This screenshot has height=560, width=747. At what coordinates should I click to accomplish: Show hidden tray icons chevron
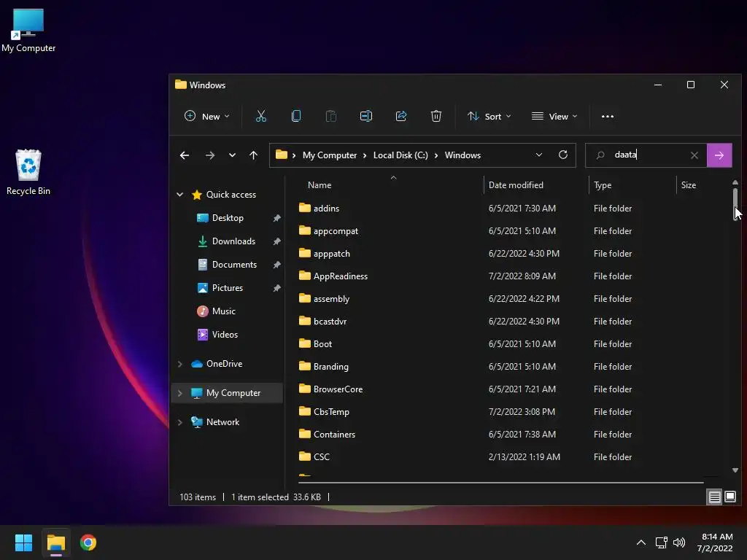pyautogui.click(x=641, y=542)
